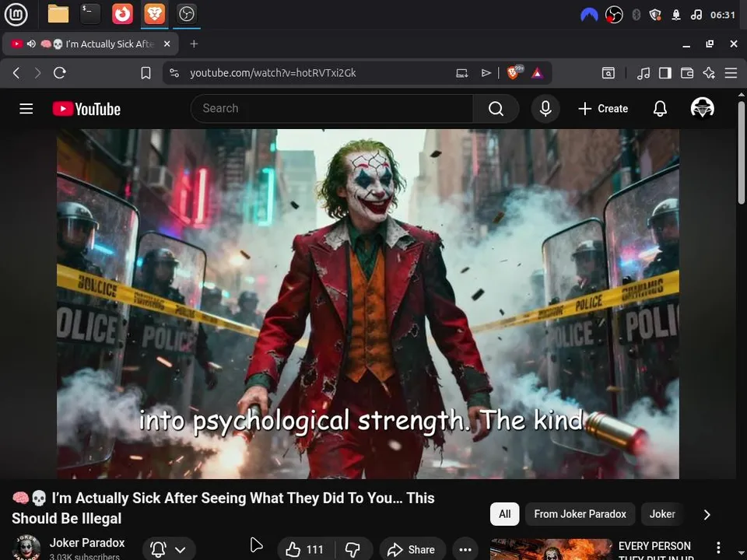The height and width of the screenshot is (560, 747).
Task: Launch the Terminal from the taskbar
Action: coord(90,14)
